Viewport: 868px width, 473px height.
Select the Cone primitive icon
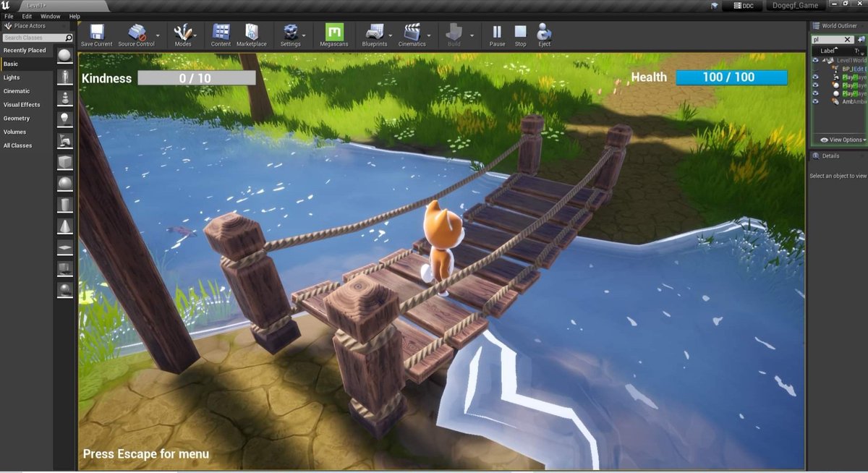tap(65, 226)
